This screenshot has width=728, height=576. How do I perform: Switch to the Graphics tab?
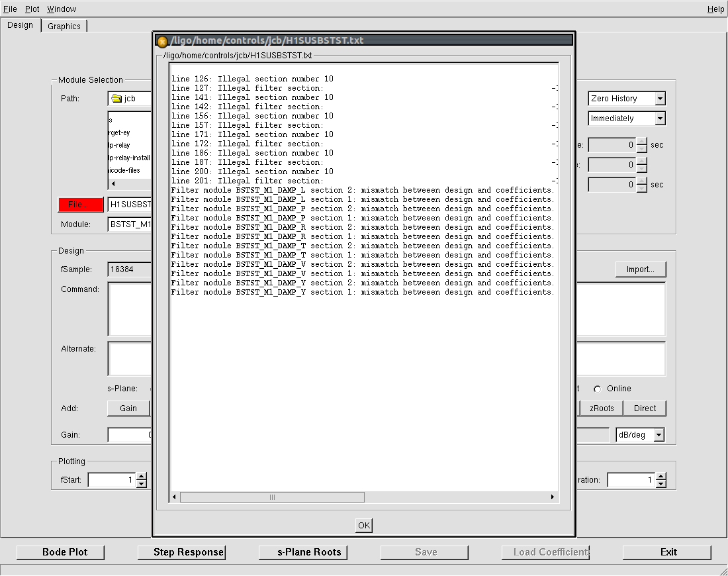click(x=64, y=26)
